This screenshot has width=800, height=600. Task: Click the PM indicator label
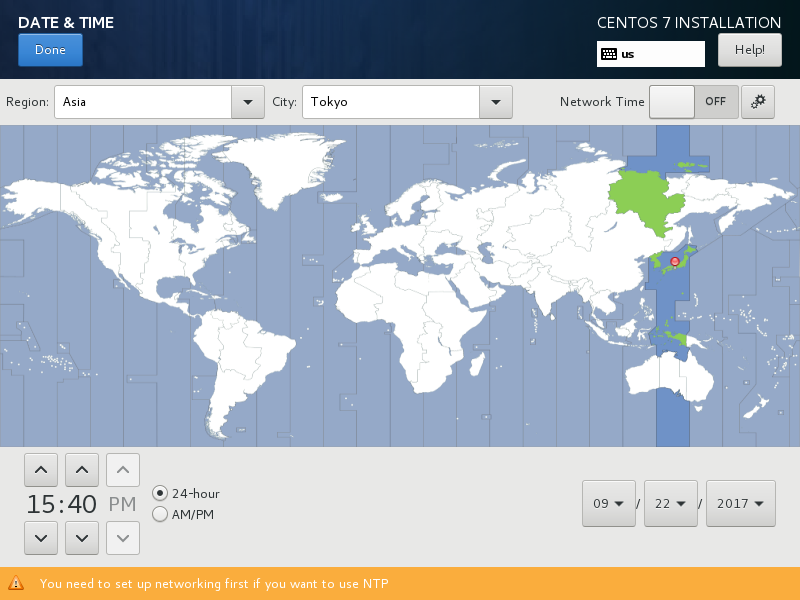(122, 504)
